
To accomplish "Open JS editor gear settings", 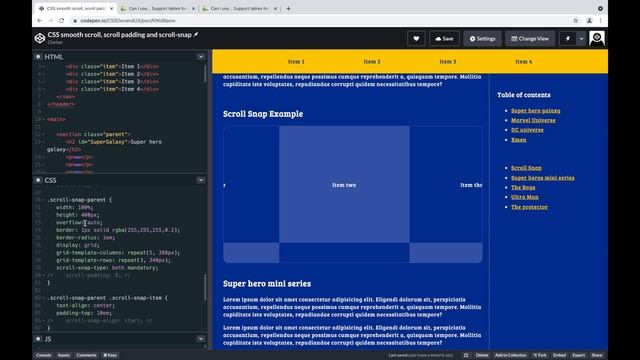I will (x=38, y=339).
